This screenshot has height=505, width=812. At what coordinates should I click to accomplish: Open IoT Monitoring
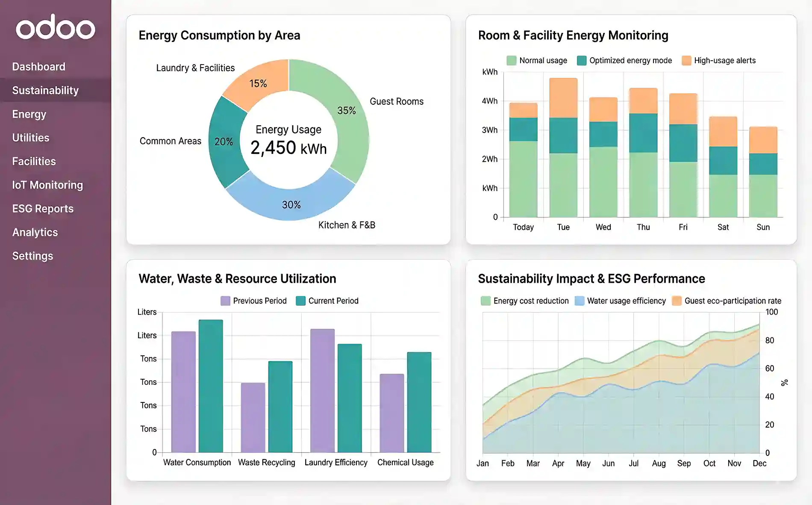(x=47, y=185)
